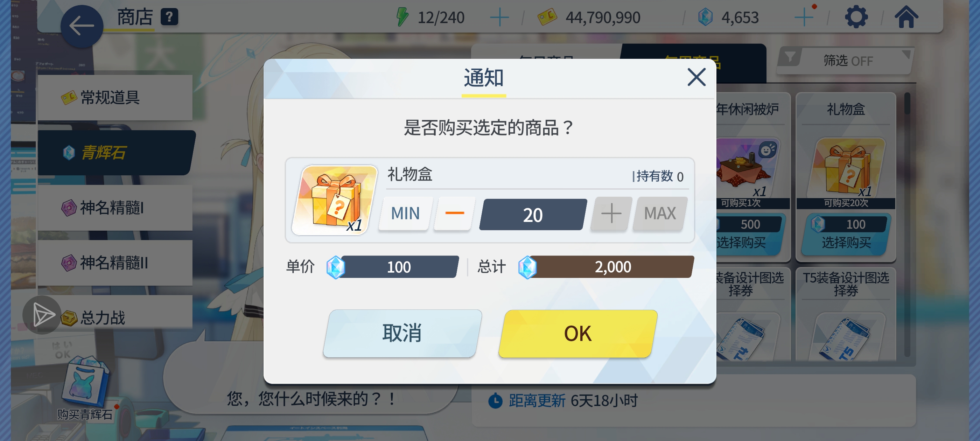Return to home via house icon
This screenshot has height=441, width=980.
click(x=906, y=17)
